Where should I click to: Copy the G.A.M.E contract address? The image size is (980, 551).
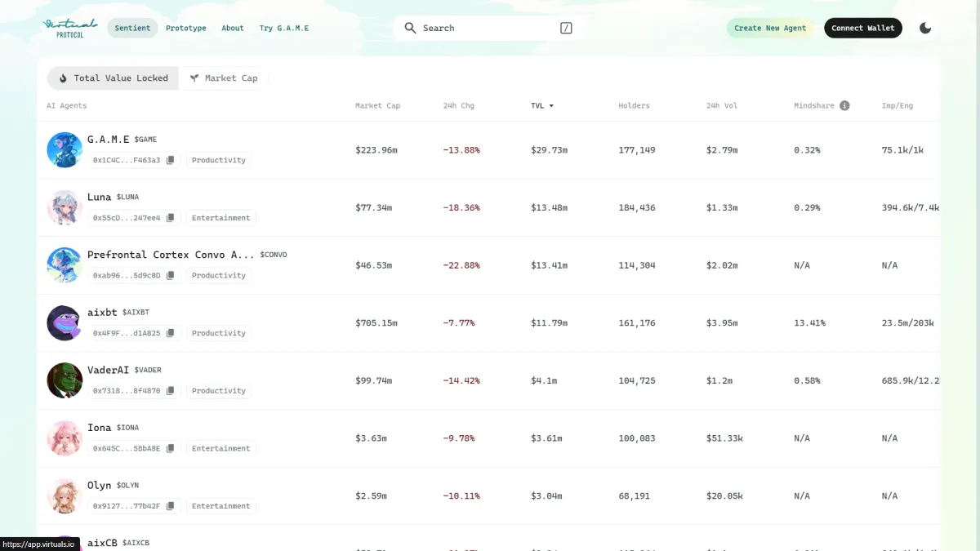coord(170,160)
